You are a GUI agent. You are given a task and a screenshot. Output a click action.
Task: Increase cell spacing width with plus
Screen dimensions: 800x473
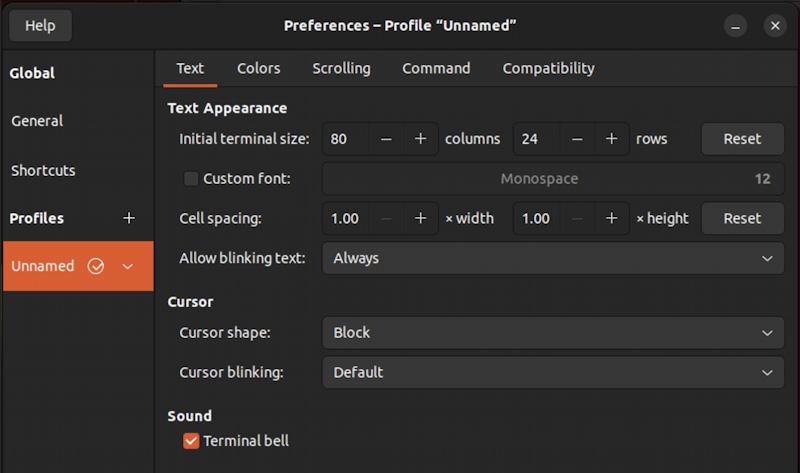point(420,218)
